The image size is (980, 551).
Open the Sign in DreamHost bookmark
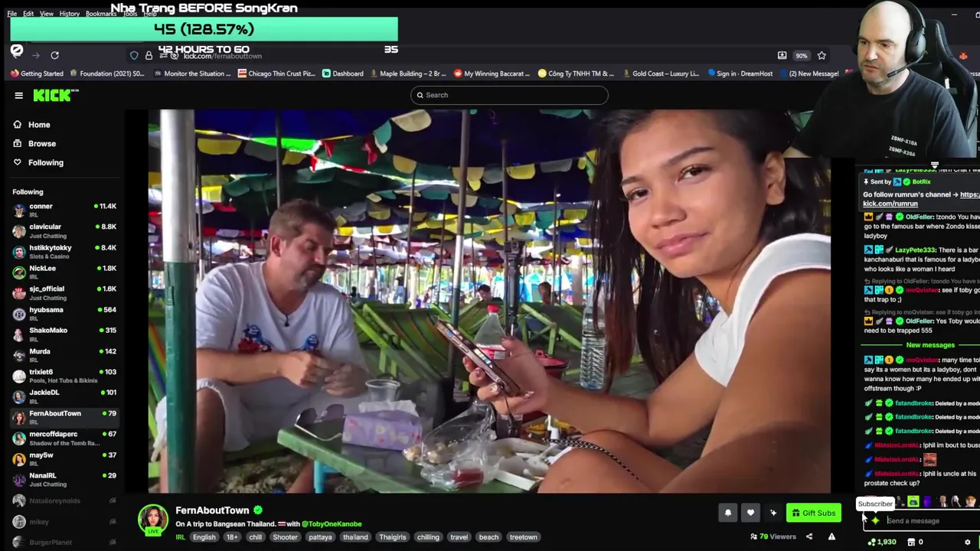[740, 73]
